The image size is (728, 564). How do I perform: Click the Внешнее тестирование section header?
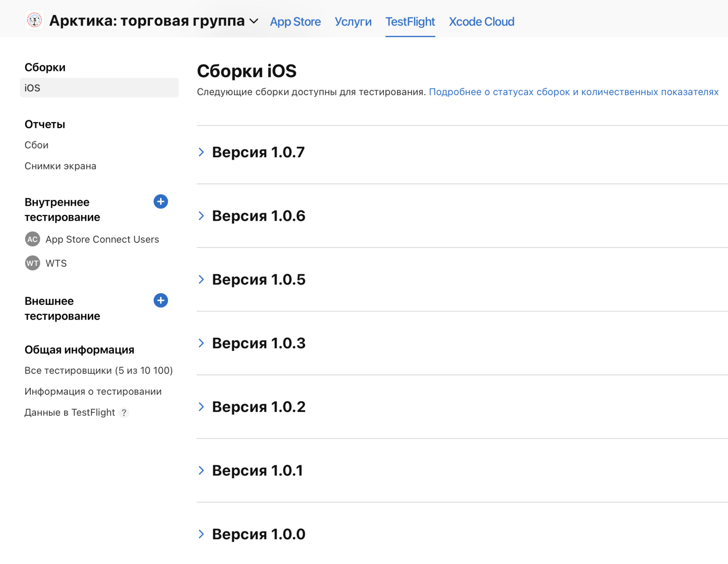(62, 308)
